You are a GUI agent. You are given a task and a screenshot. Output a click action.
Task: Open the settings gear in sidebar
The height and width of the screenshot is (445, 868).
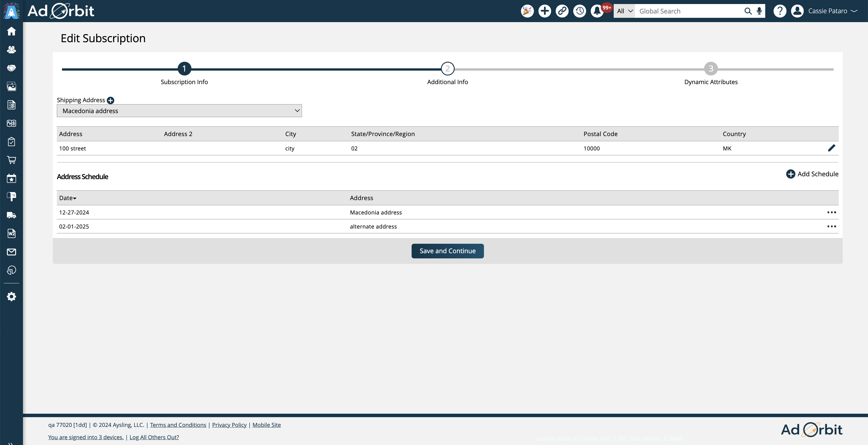(x=11, y=297)
